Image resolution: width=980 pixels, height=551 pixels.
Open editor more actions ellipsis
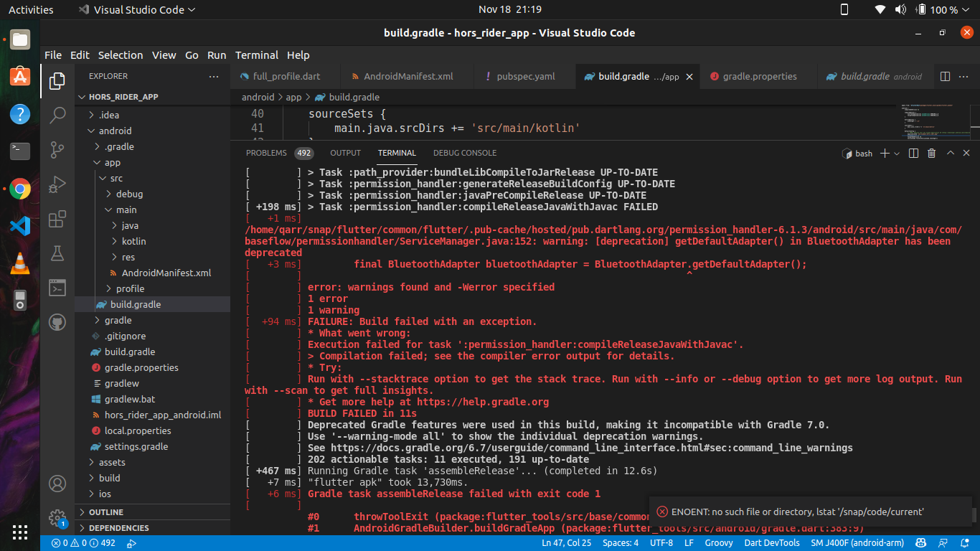point(963,76)
